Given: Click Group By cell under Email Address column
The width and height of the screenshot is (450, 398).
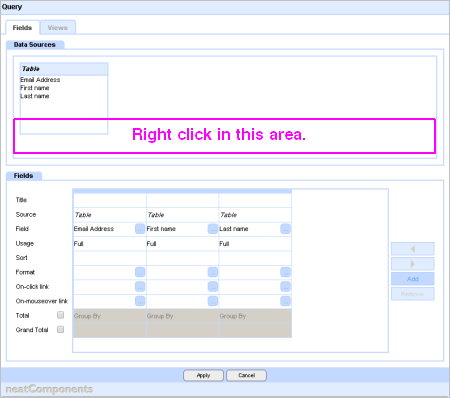Looking at the screenshot, I should 110,316.
